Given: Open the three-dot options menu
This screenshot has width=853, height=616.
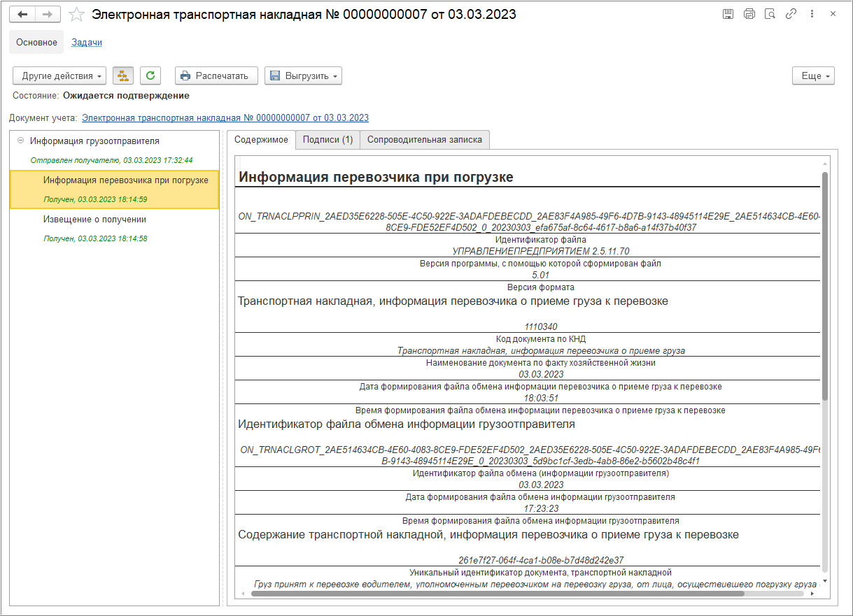Looking at the screenshot, I should pos(812,14).
